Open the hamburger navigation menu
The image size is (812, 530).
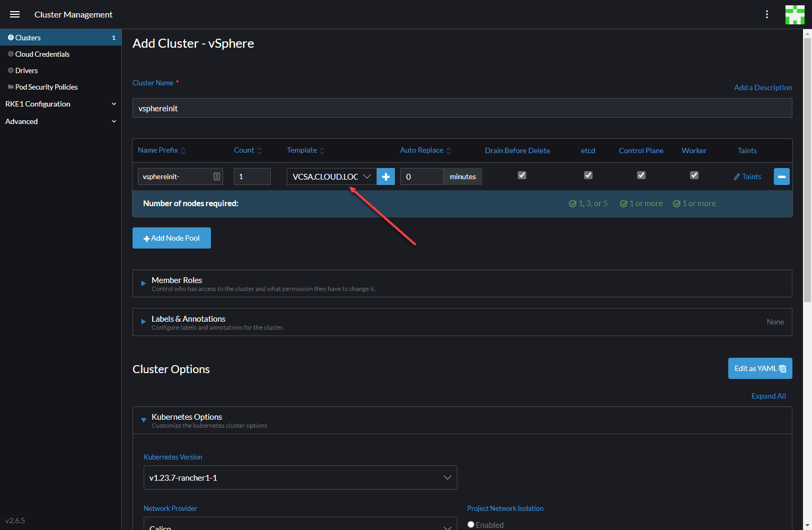pos(15,14)
